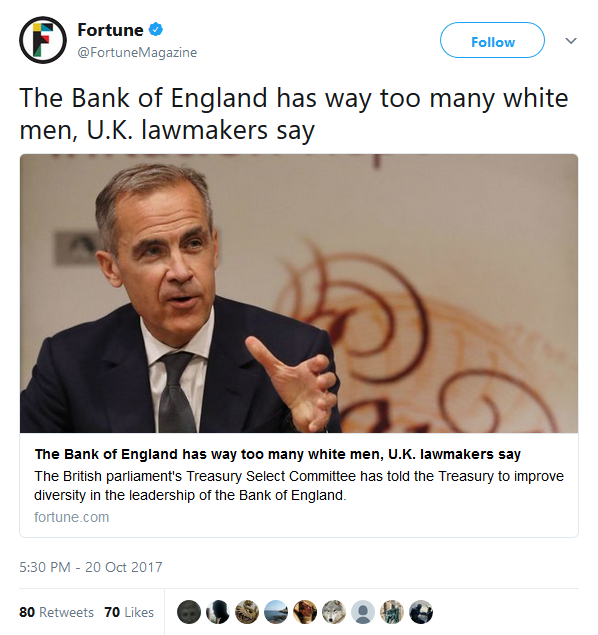The width and height of the screenshot is (598, 635).
Task: Open the first dark liker avatar
Action: (189, 612)
